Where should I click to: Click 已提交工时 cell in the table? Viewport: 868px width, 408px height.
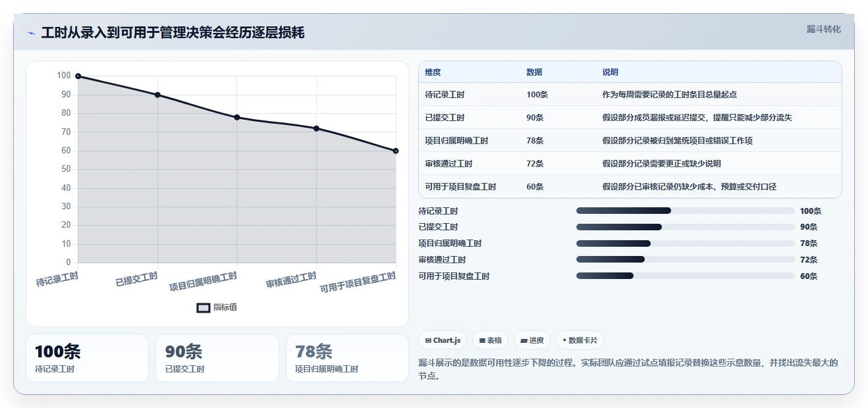pyautogui.click(x=445, y=118)
